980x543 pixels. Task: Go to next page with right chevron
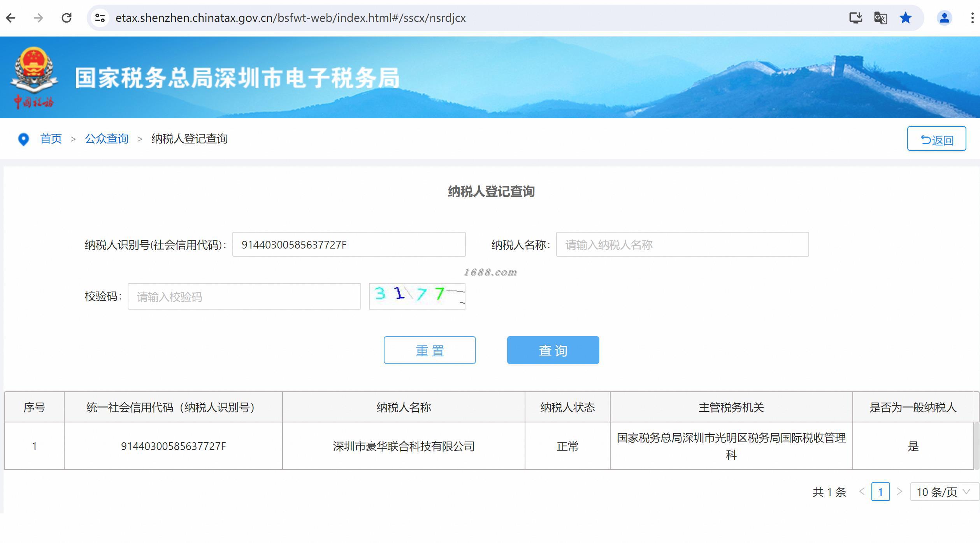[x=899, y=492]
